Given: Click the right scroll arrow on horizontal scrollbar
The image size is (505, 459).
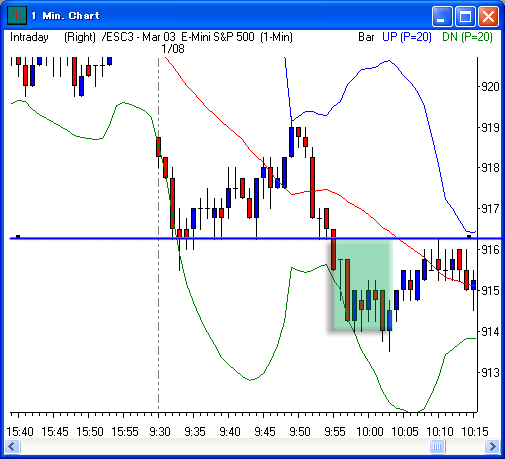Looking at the screenshot, I should pyautogui.click(x=492, y=446).
